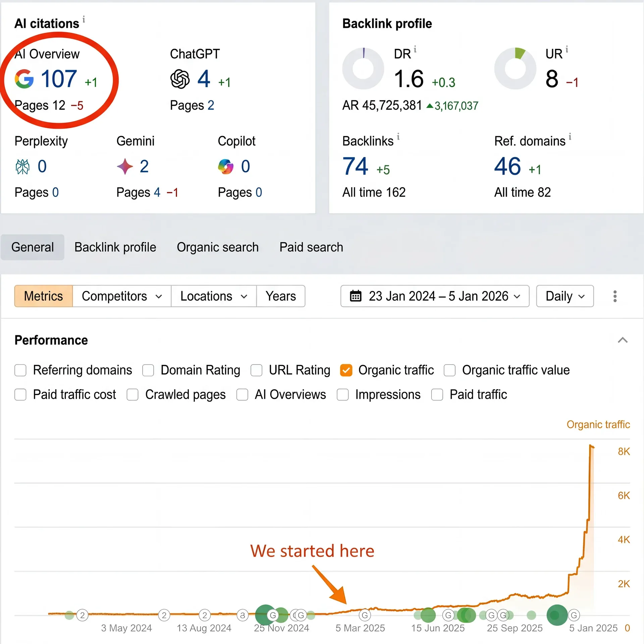The image size is (644, 644).
Task: Select the Metrics button
Action: click(x=43, y=296)
